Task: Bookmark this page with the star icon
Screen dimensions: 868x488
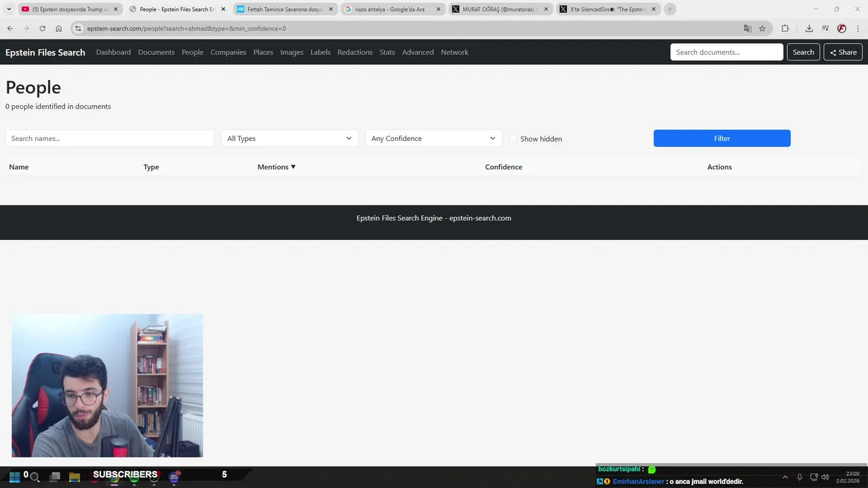Action: click(762, 28)
